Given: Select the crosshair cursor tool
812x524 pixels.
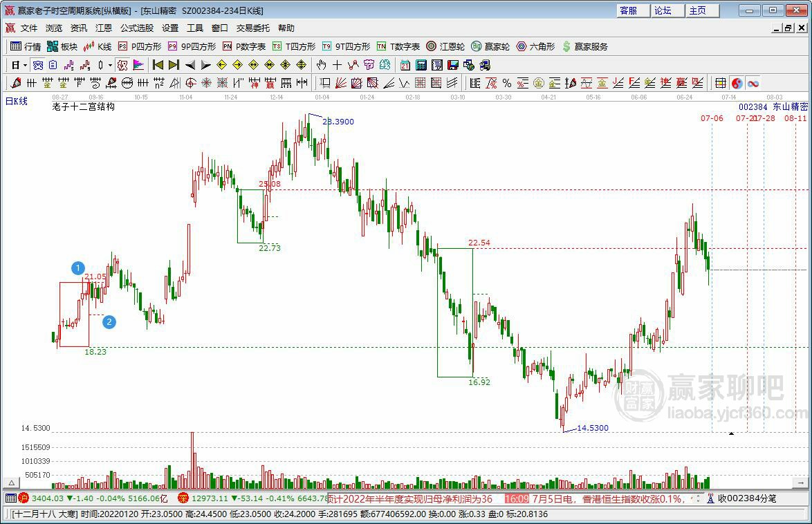Looking at the screenshot, I should 337,65.
